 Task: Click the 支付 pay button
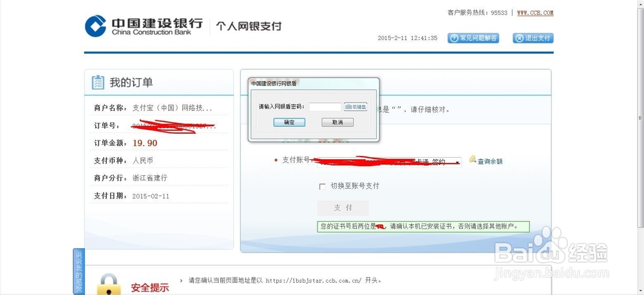[x=343, y=208]
